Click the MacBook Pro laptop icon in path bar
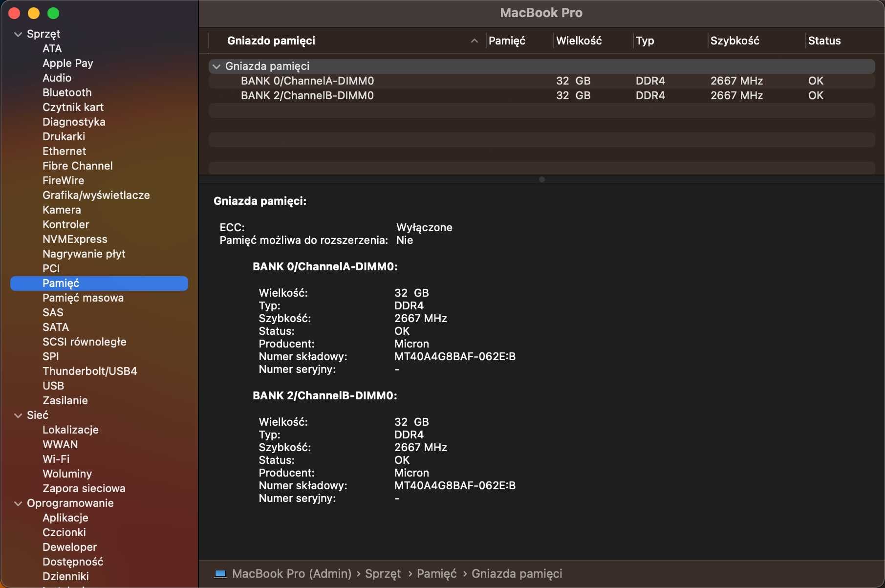This screenshot has height=588, width=885. [x=220, y=574]
